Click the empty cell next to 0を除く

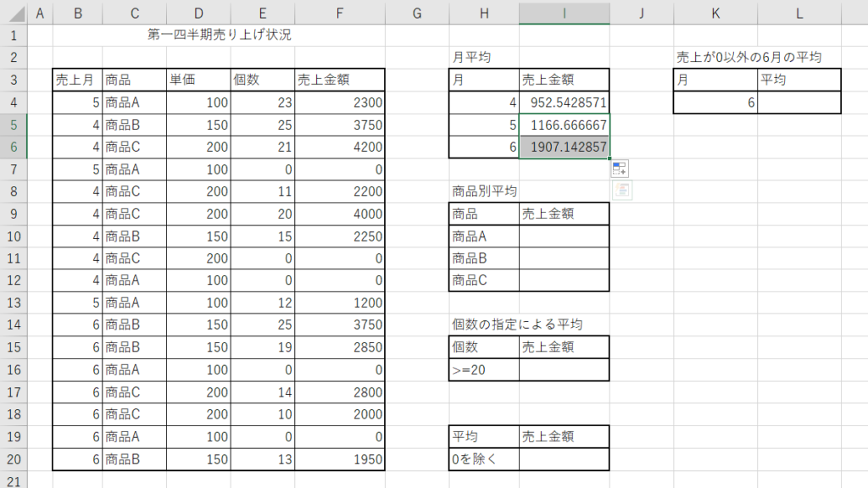(x=564, y=458)
